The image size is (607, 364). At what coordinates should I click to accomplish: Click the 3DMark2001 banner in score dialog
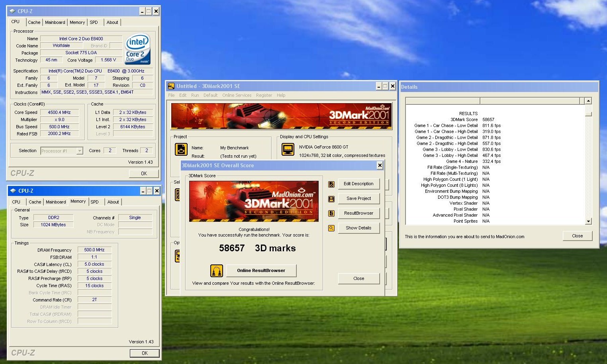pos(254,201)
